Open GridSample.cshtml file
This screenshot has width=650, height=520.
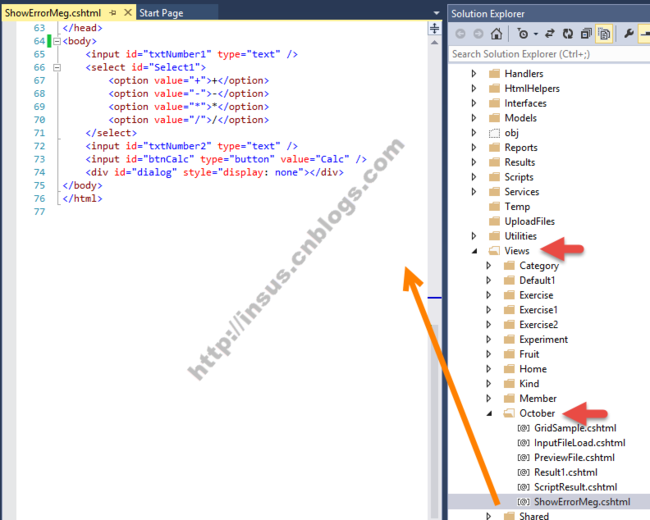coord(575,428)
